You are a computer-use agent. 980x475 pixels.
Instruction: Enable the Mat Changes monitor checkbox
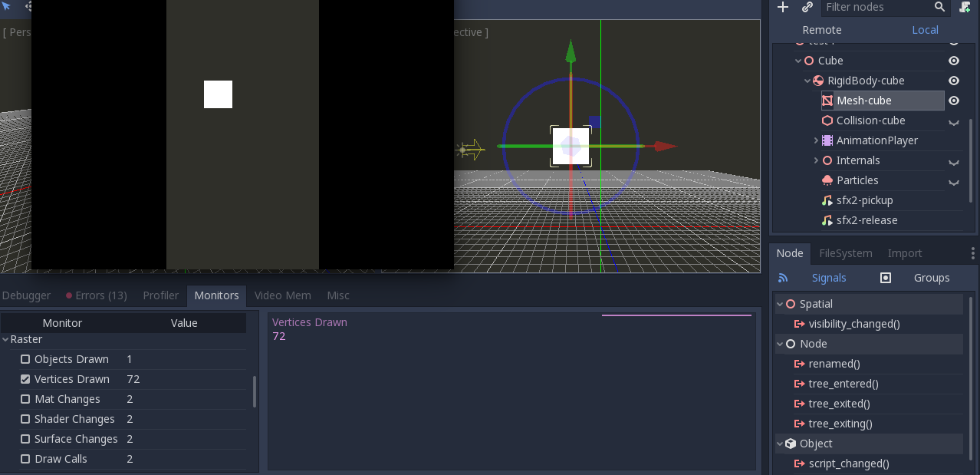click(x=25, y=399)
